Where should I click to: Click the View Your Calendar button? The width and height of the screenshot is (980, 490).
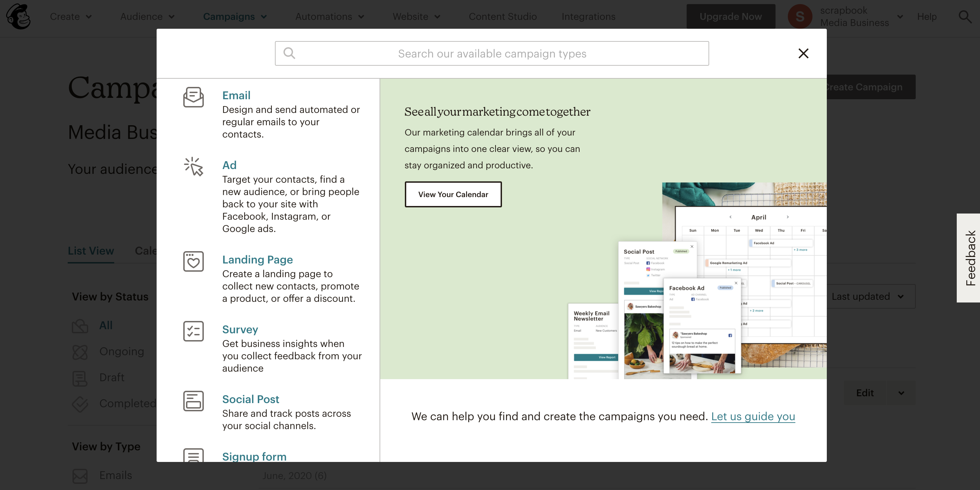453,194
